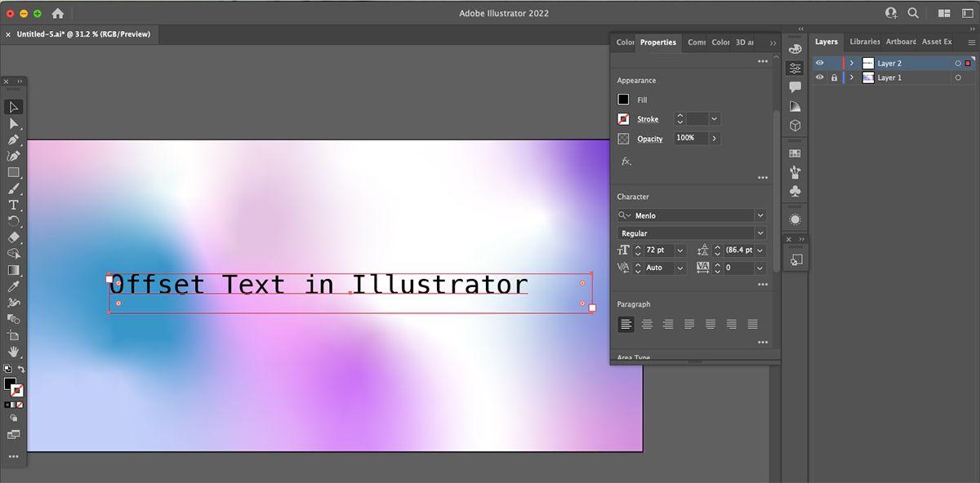
Task: Open the Properties tab
Action: 657,42
